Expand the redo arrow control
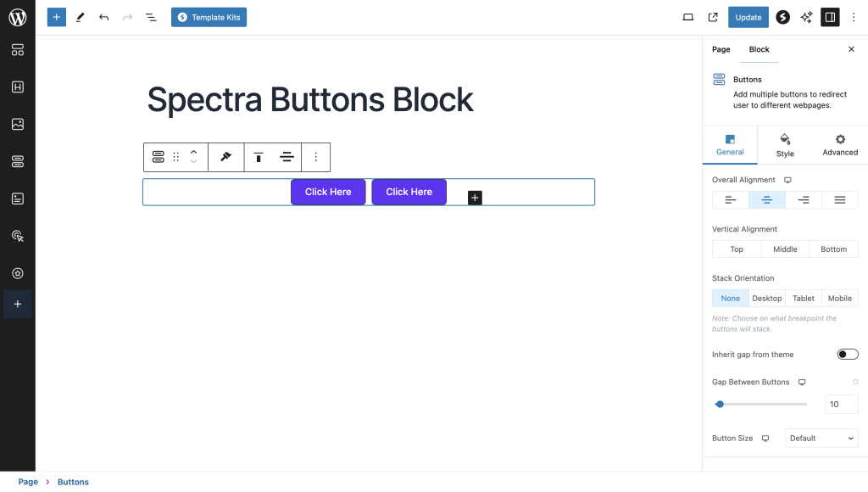The image size is (868, 492). point(126,16)
